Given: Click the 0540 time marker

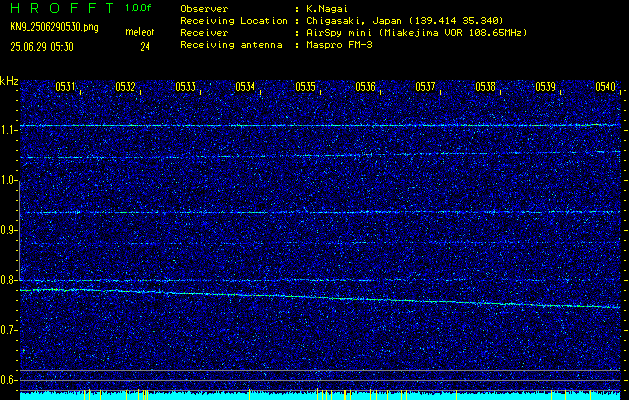Looking at the screenshot, I should click(605, 87).
